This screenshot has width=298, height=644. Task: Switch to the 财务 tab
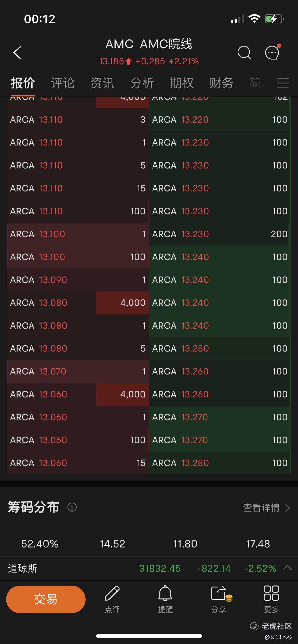222,83
